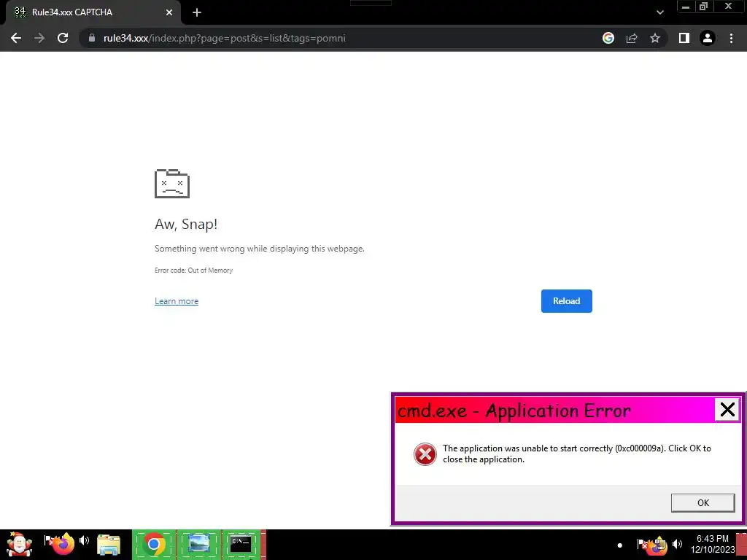Open the Action Center flag tray icon

[x=642, y=544]
